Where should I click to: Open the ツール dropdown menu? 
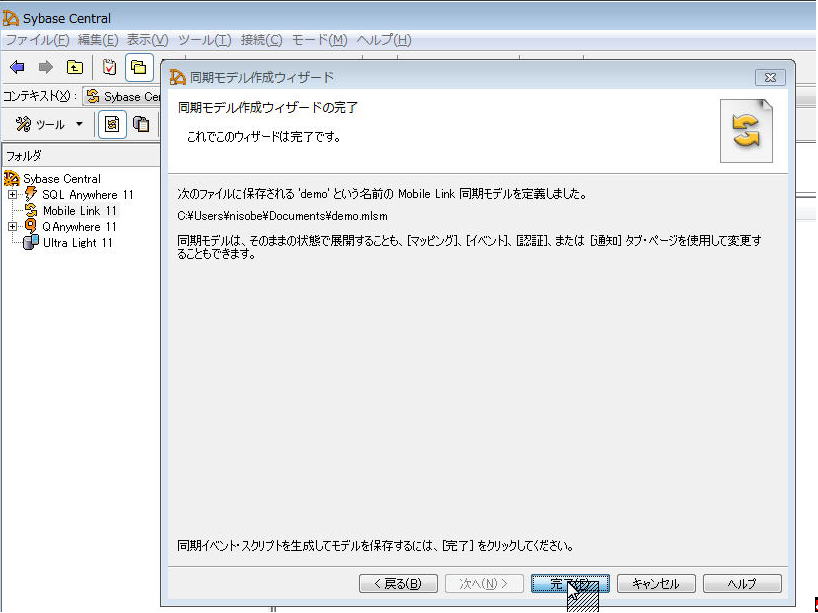(x=50, y=124)
